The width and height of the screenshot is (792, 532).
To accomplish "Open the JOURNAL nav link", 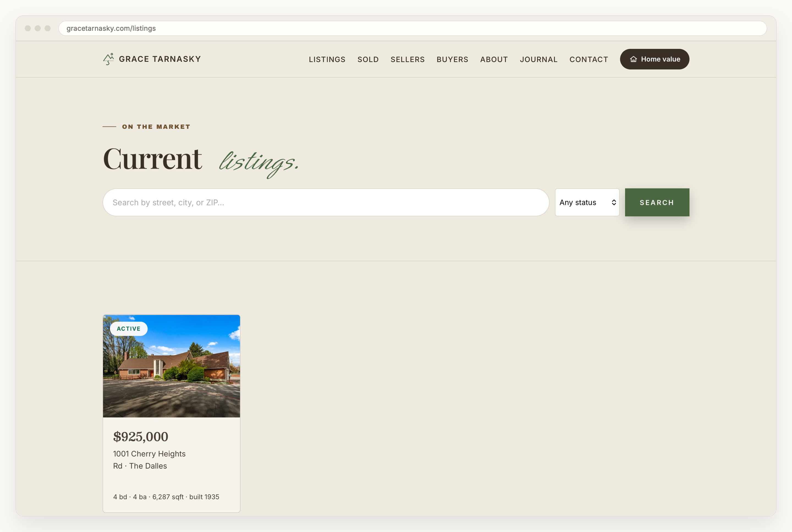I will 538,59.
